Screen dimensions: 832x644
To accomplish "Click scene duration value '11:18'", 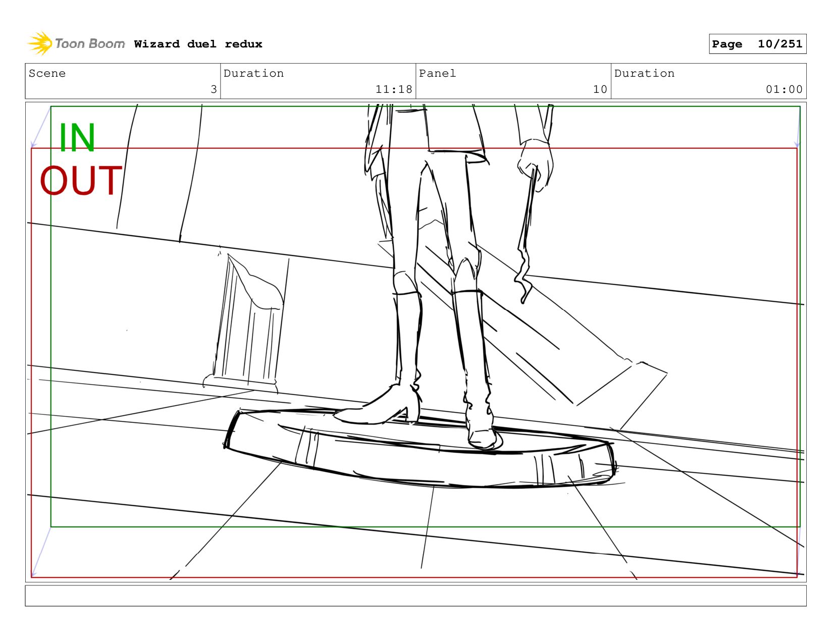I will click(x=394, y=89).
